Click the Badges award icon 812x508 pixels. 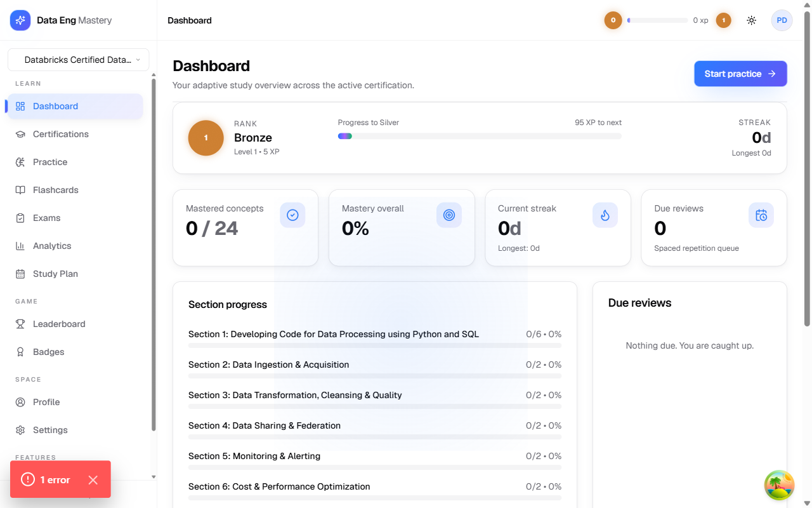click(x=20, y=352)
